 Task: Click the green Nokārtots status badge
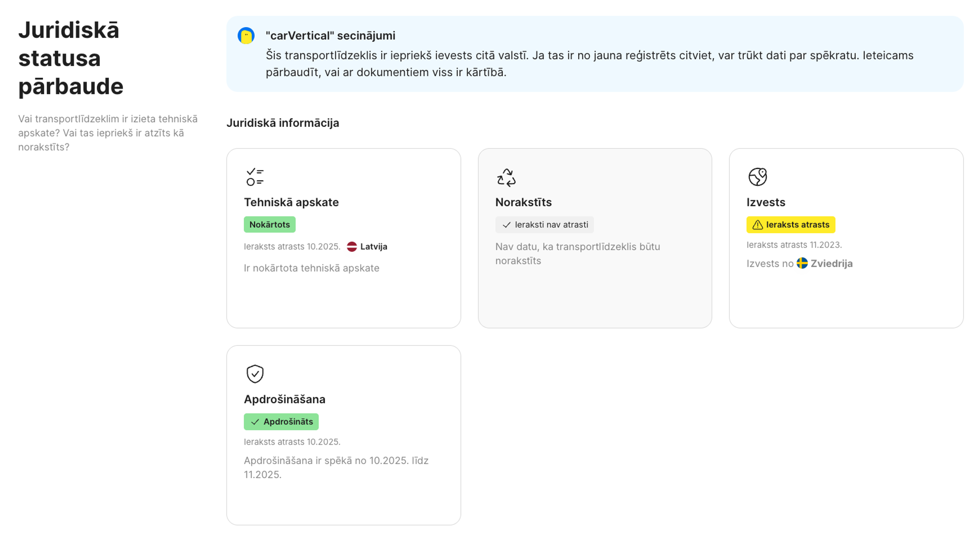(269, 225)
